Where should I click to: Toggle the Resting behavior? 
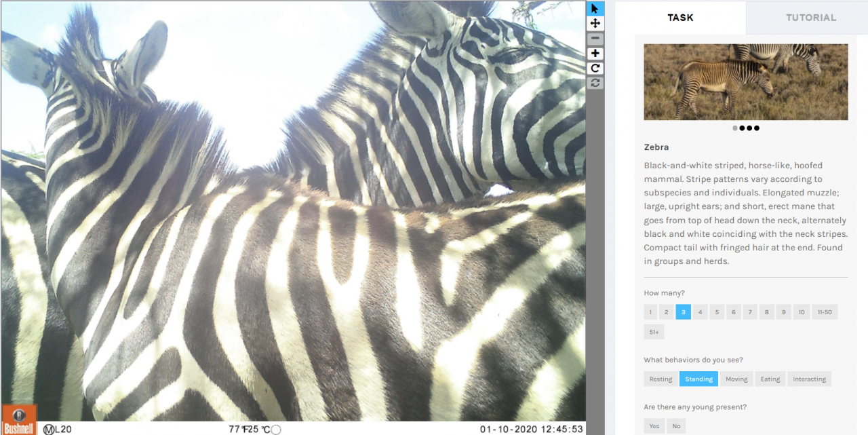(x=660, y=379)
